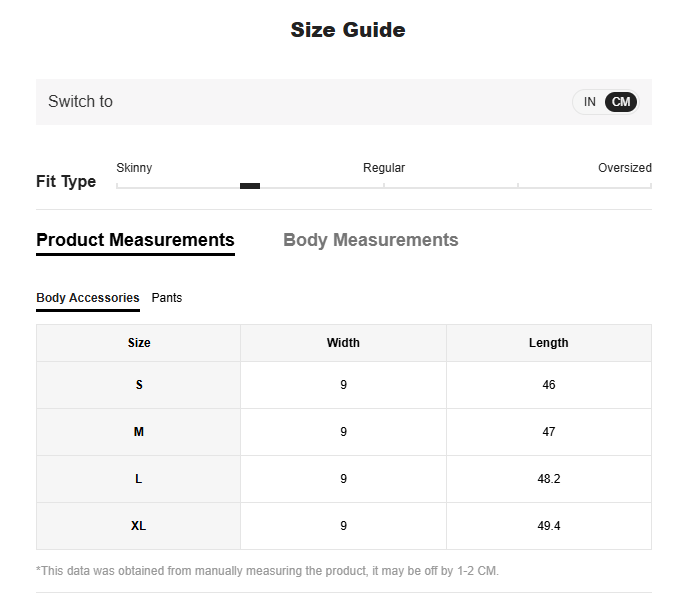Click the Skinny fit label
This screenshot has height=605, width=675.
coord(134,168)
